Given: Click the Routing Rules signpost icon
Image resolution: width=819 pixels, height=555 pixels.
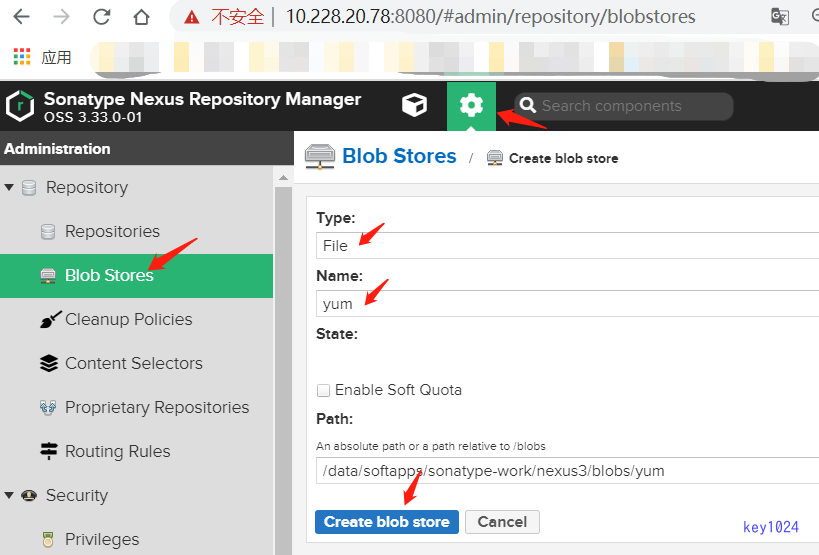Looking at the screenshot, I should pos(49,451).
